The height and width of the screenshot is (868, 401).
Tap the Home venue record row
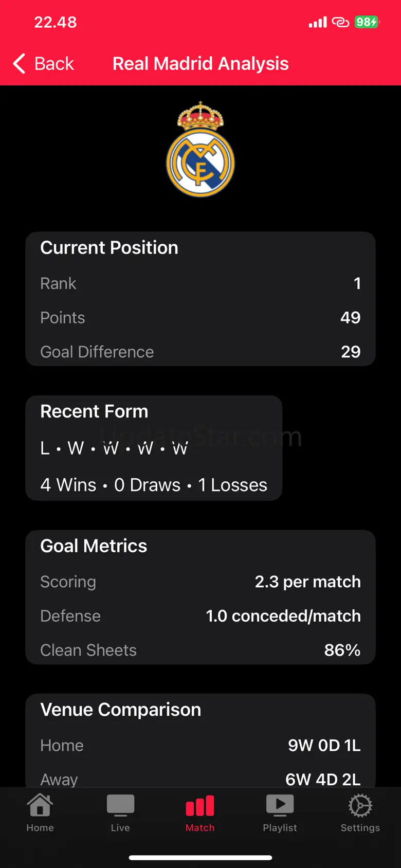200,746
